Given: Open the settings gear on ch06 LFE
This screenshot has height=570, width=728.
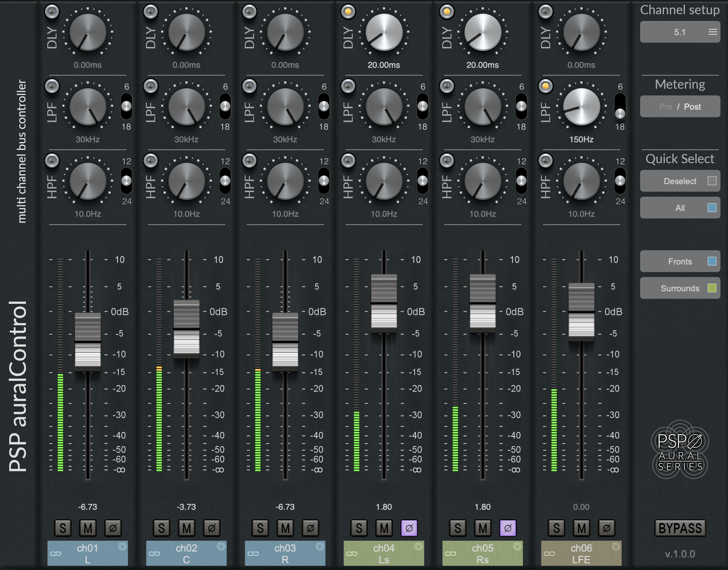Looking at the screenshot, I should click(615, 546).
